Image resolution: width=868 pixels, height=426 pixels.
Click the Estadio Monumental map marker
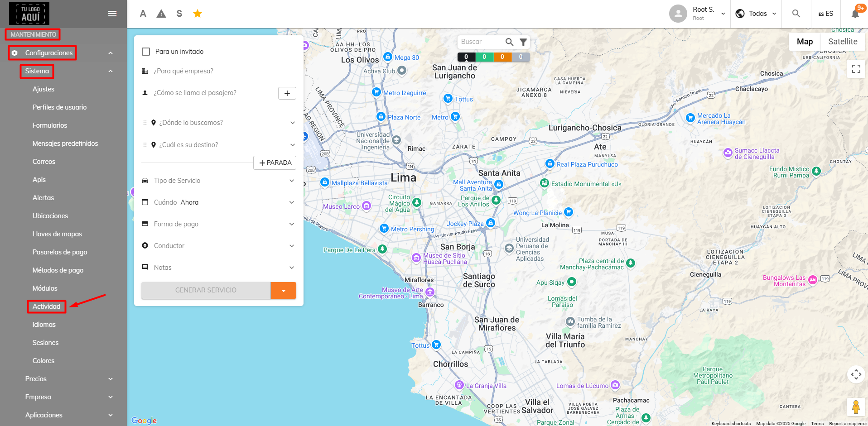(545, 183)
